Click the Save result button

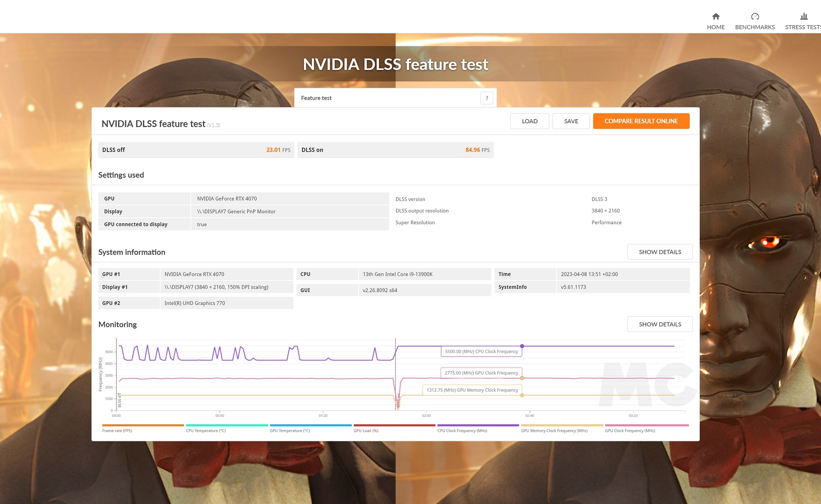(571, 121)
